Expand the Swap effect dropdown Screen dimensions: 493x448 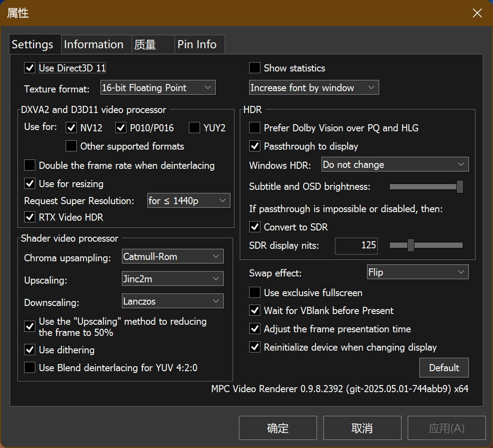click(x=417, y=272)
